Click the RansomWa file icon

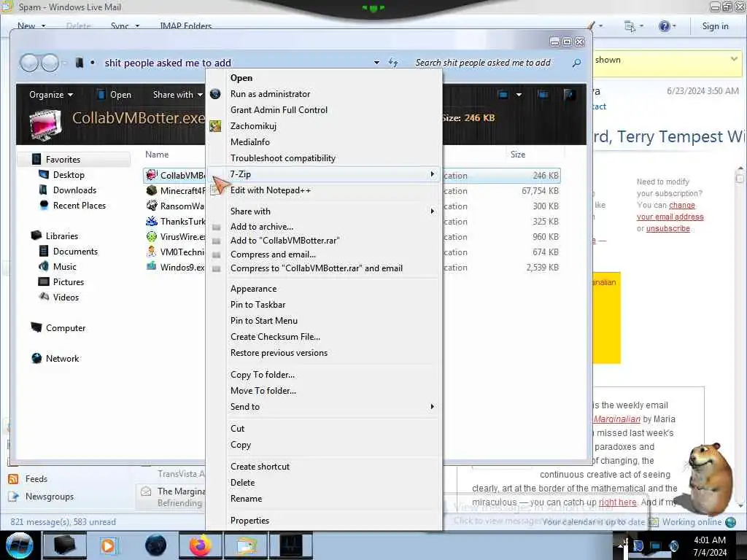152,206
